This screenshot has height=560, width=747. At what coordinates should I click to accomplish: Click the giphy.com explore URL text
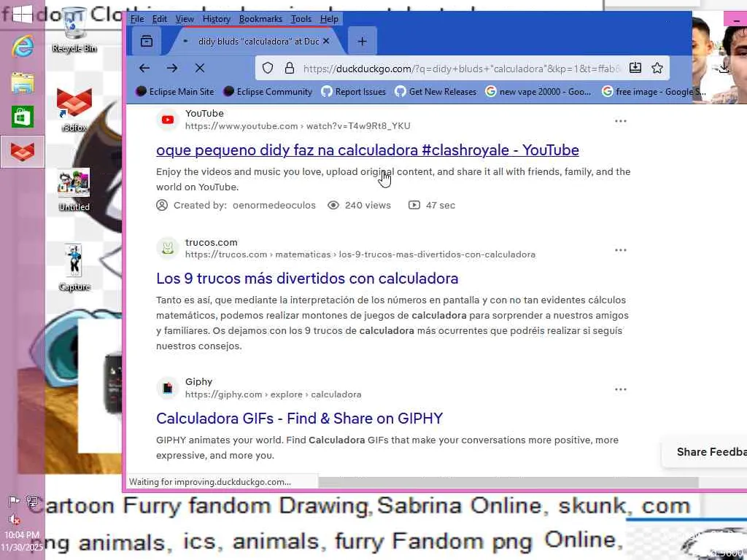[274, 394]
